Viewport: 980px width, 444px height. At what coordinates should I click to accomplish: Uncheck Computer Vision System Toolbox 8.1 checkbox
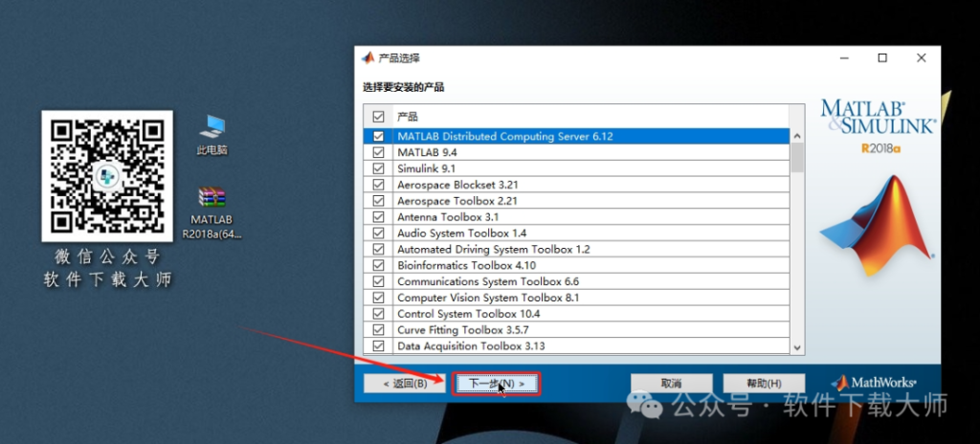(x=379, y=298)
